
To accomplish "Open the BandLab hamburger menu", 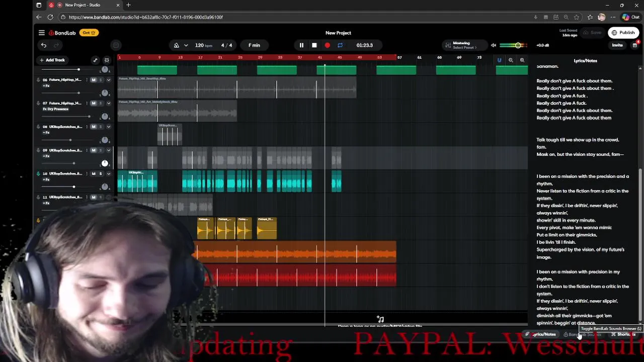I will 42,33.
